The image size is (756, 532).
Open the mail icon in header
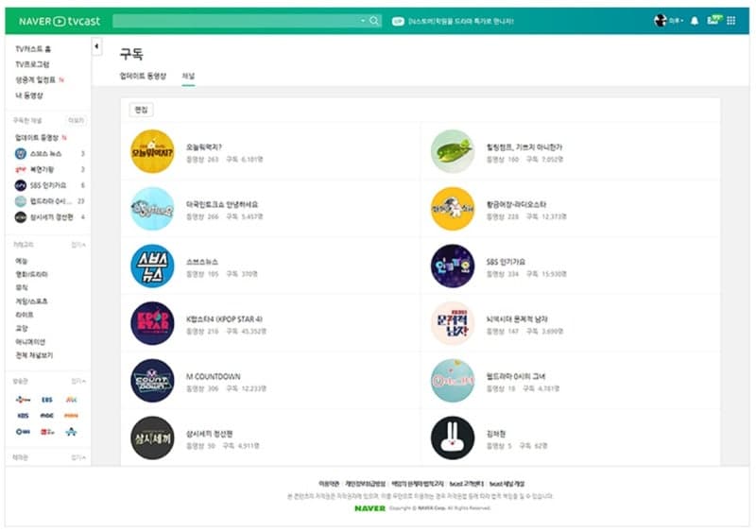[x=713, y=20]
